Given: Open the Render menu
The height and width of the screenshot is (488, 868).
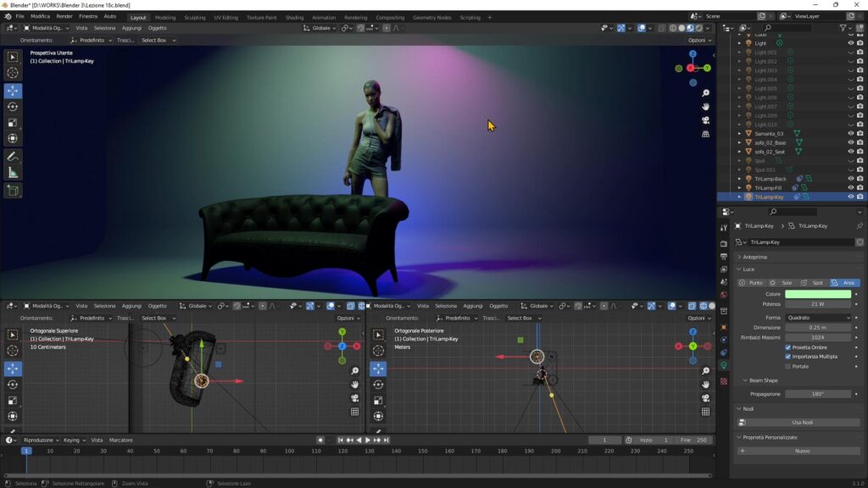Looking at the screenshot, I should [x=64, y=17].
